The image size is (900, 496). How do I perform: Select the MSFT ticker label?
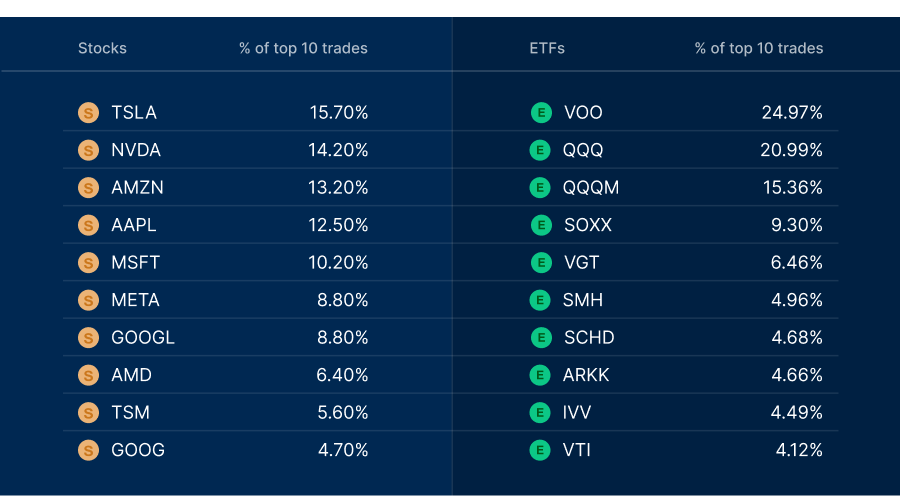(x=135, y=262)
